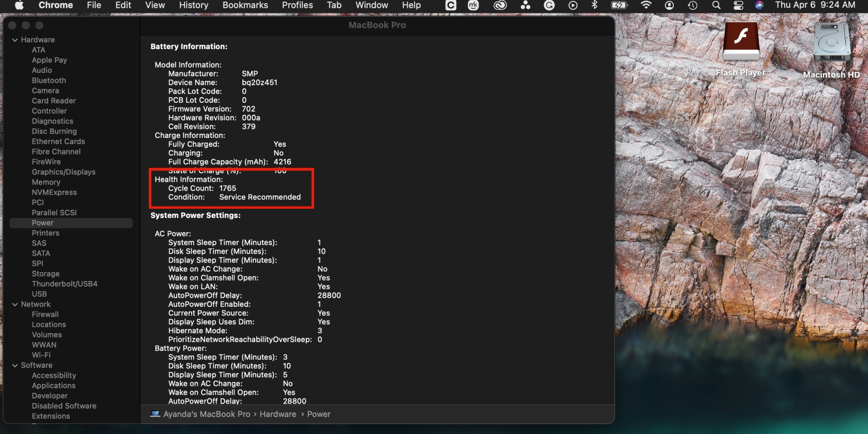Open the Macintosh HD drive icon
This screenshot has height=434, width=868.
(x=831, y=43)
